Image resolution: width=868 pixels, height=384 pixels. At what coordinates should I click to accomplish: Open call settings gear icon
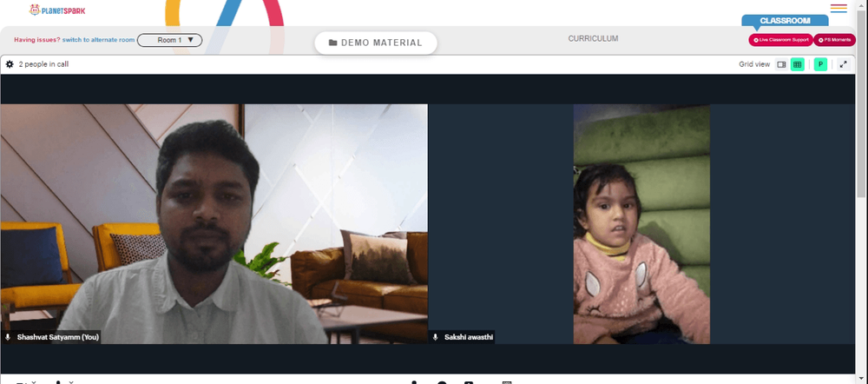(x=10, y=64)
